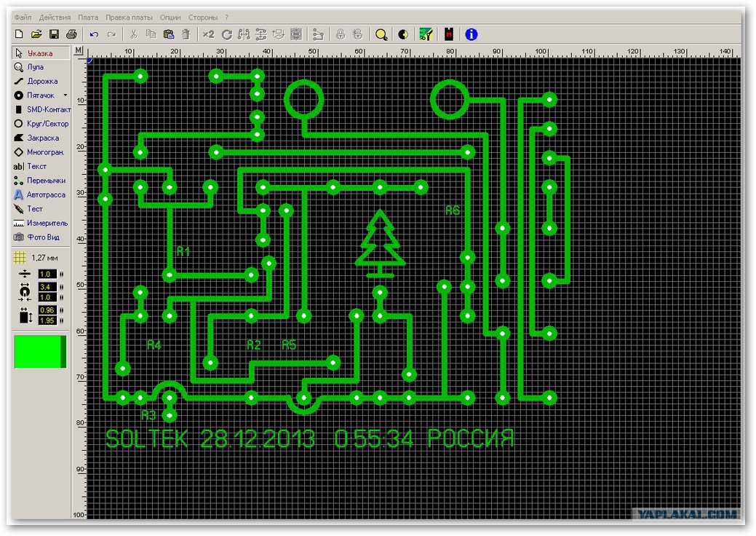756x536 pixels.
Task: Click pad hole diameter value 1.0
Action: point(47,297)
